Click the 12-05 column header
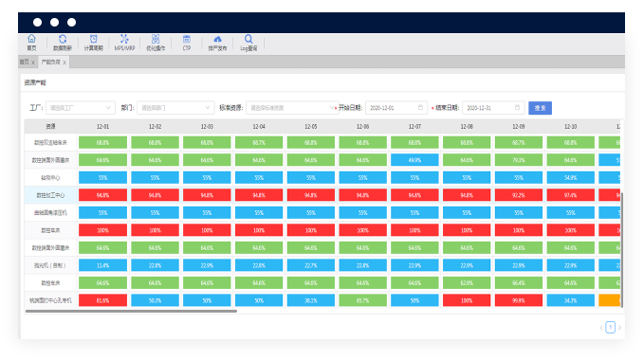Viewport: 644px width, 360px height. tap(310, 127)
